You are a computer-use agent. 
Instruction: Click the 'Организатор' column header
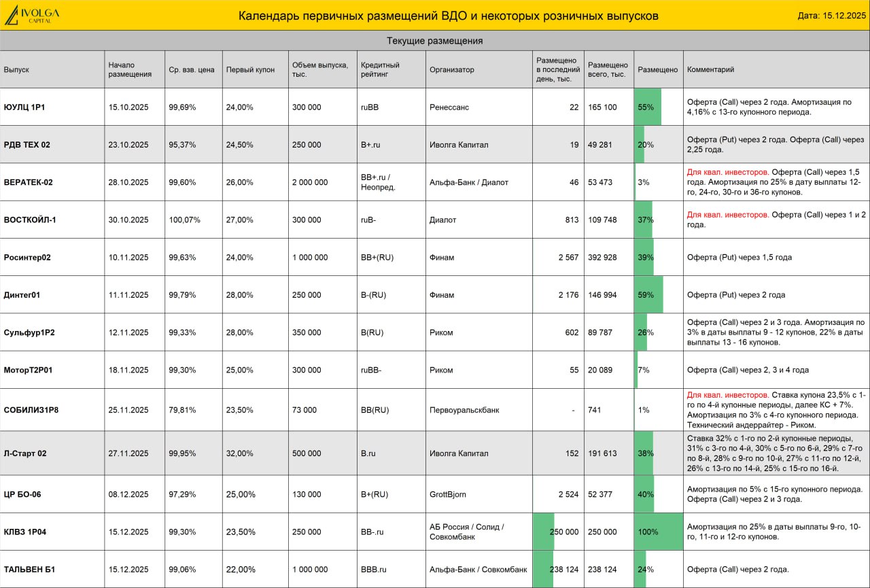tap(452, 69)
